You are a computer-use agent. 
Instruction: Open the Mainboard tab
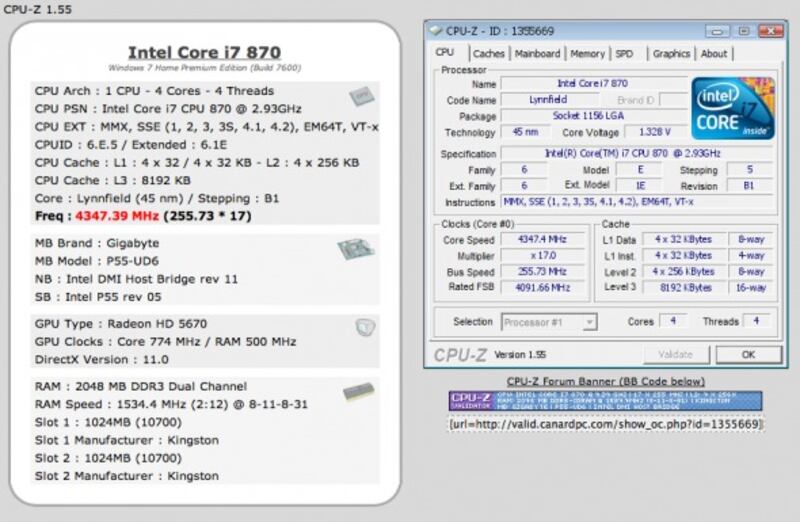(x=537, y=54)
